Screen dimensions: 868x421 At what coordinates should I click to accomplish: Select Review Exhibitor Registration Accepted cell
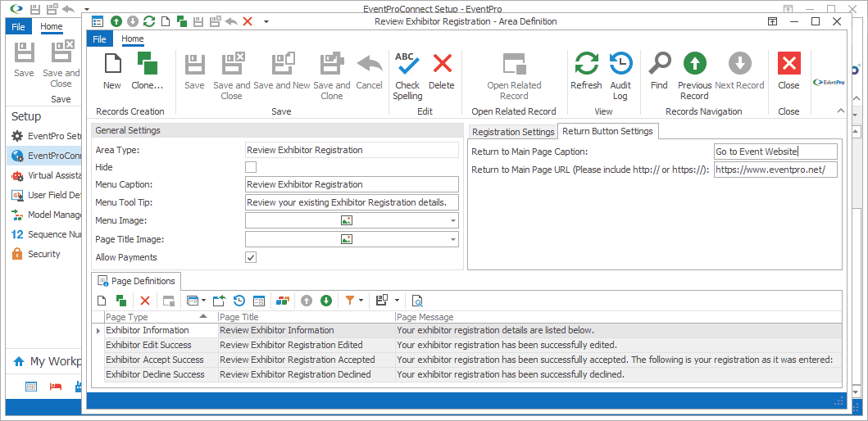click(x=307, y=360)
